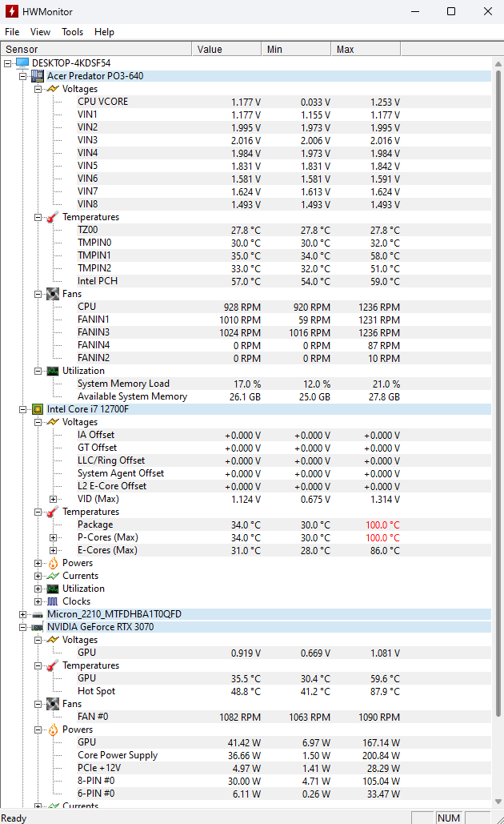The height and width of the screenshot is (824, 504).
Task: Click the Ready status bar text
Action: [14, 818]
